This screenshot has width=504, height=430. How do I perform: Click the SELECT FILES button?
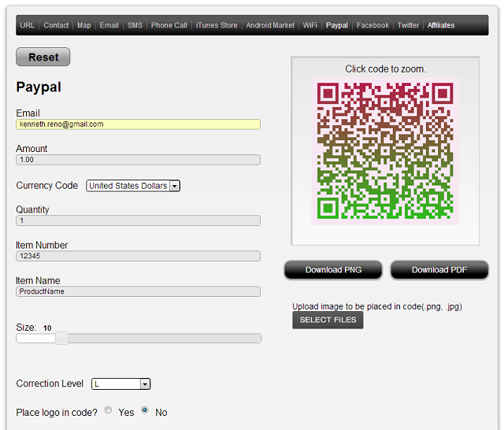point(328,320)
